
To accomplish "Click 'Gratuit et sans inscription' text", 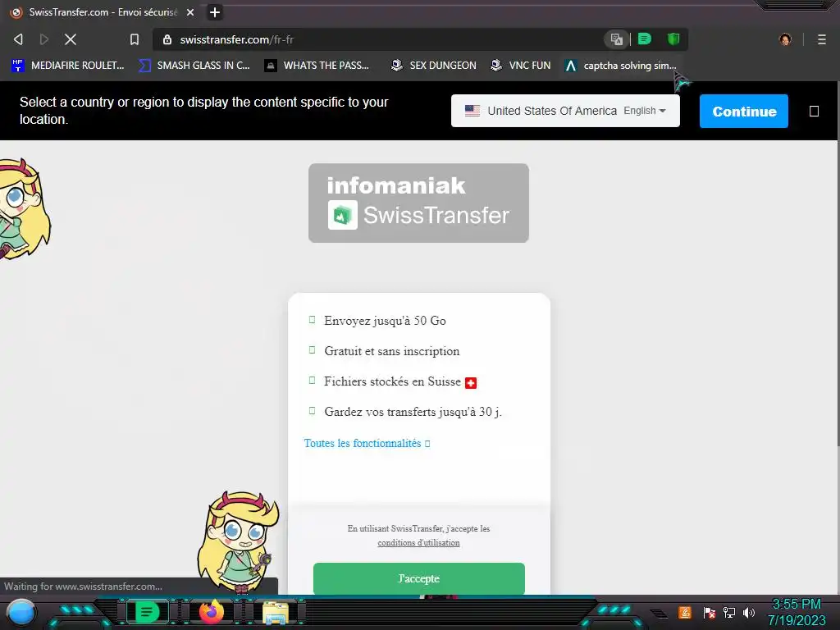I will click(x=391, y=351).
